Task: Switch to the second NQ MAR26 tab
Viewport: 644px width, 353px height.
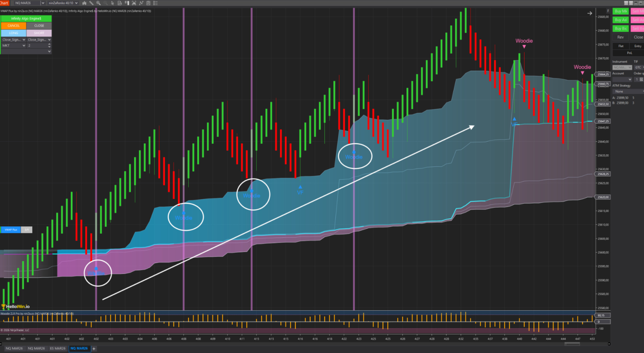Action: click(36, 349)
